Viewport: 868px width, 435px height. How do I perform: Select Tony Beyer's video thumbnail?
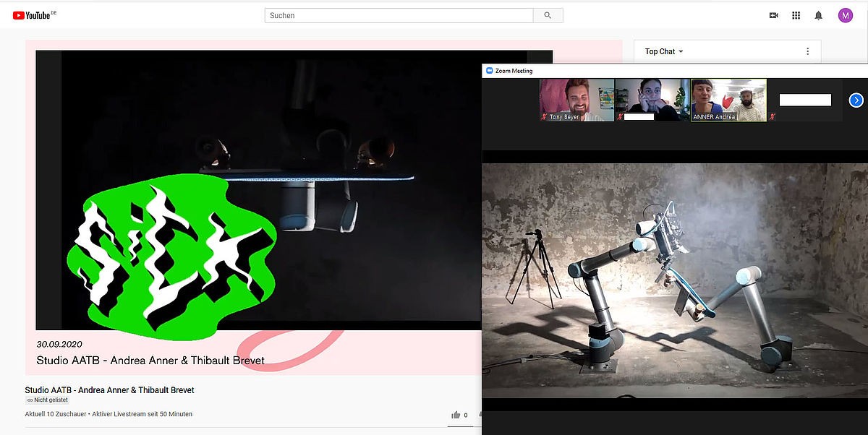click(576, 98)
